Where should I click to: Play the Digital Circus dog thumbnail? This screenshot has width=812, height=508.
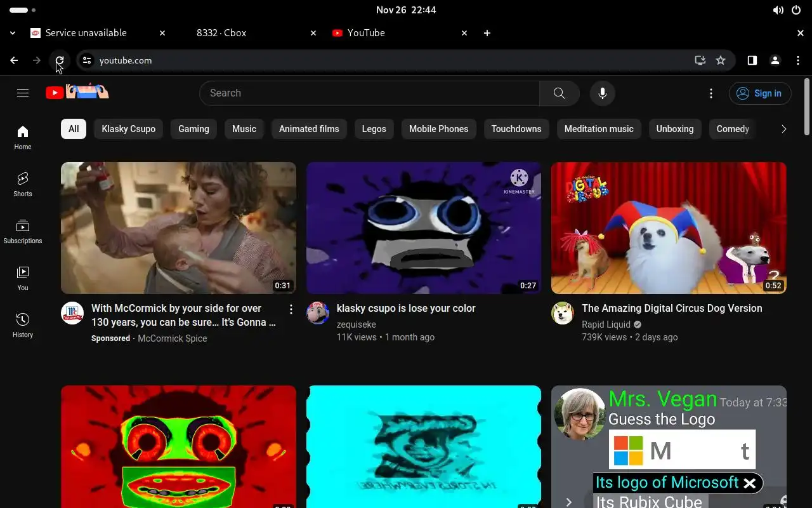(669, 228)
